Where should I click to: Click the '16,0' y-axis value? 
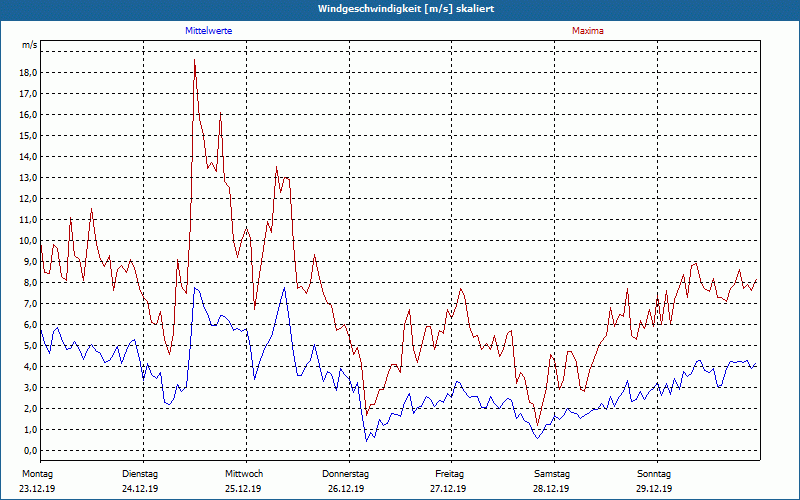[28, 114]
